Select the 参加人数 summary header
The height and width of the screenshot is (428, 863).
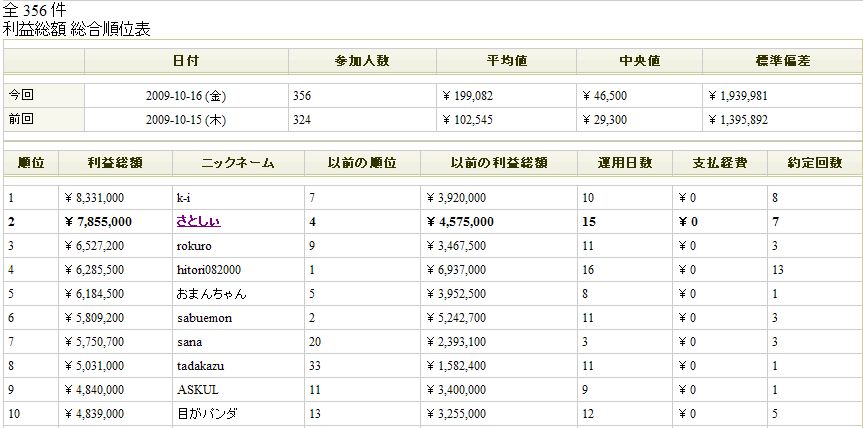pos(362,61)
